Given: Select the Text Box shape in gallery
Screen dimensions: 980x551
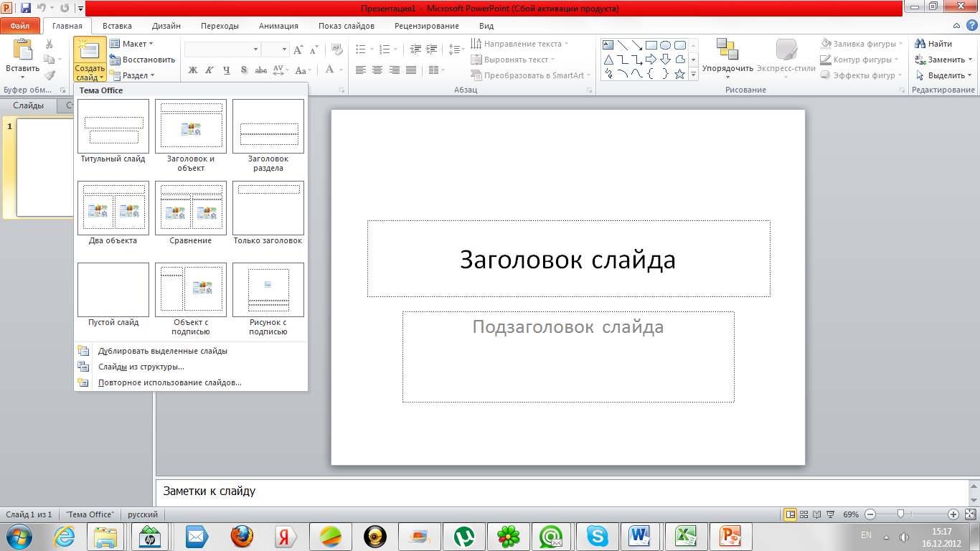Looking at the screenshot, I should pos(608,44).
